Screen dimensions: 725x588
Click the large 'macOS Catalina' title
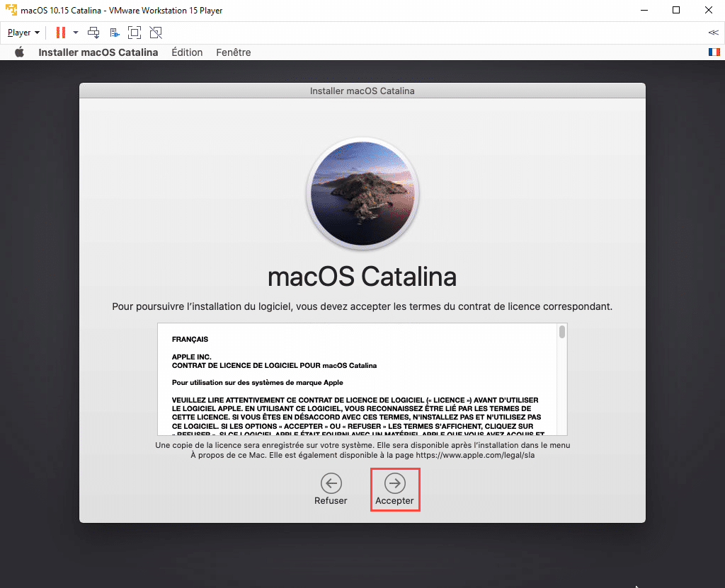coord(362,277)
